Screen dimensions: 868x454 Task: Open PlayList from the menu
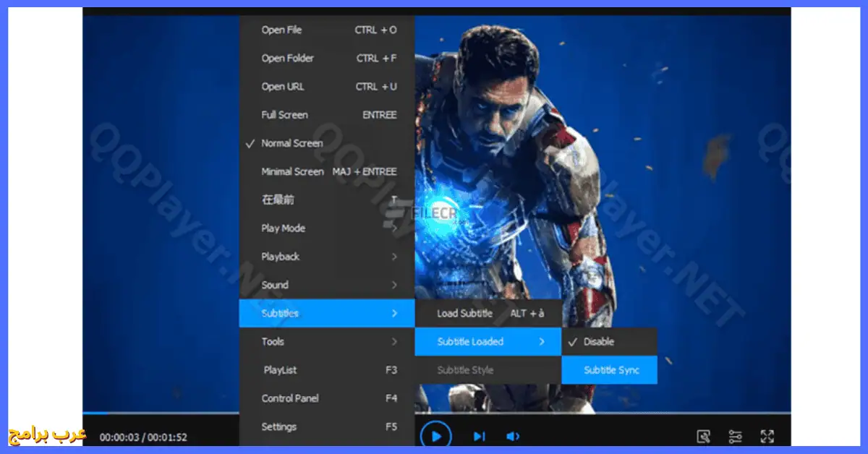(x=327, y=370)
